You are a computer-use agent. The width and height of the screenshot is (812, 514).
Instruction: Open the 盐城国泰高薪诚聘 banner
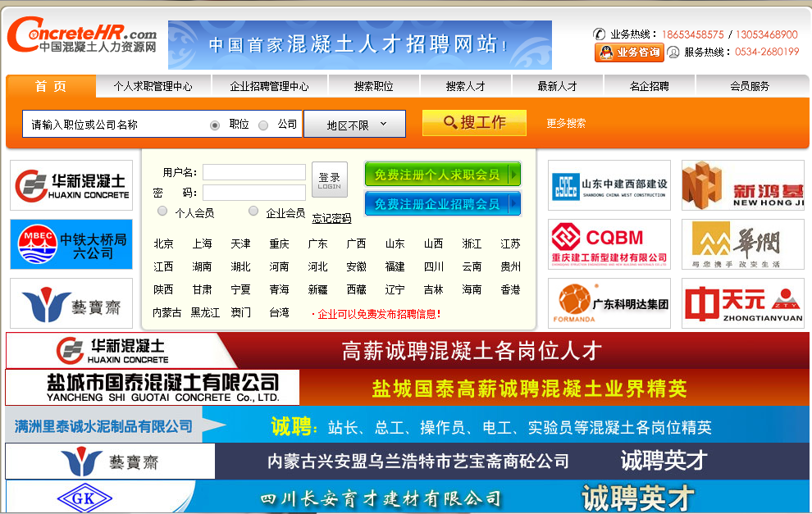click(x=407, y=387)
